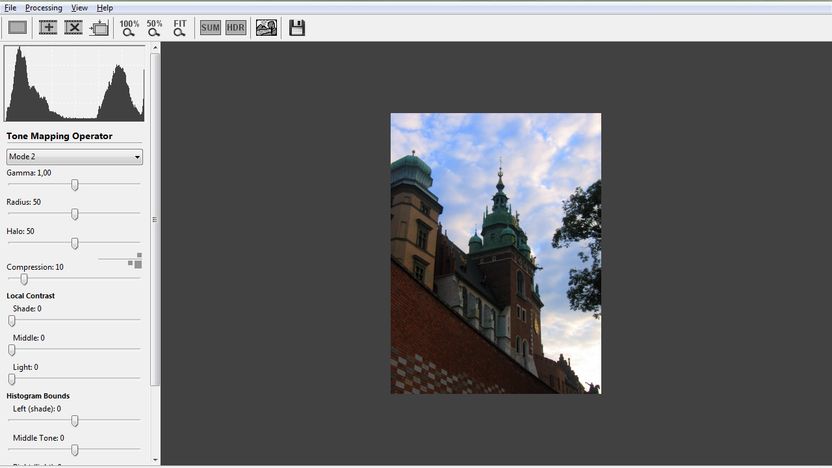
Task: Open the Mode 2 tone mapping dropdown
Action: click(74, 157)
